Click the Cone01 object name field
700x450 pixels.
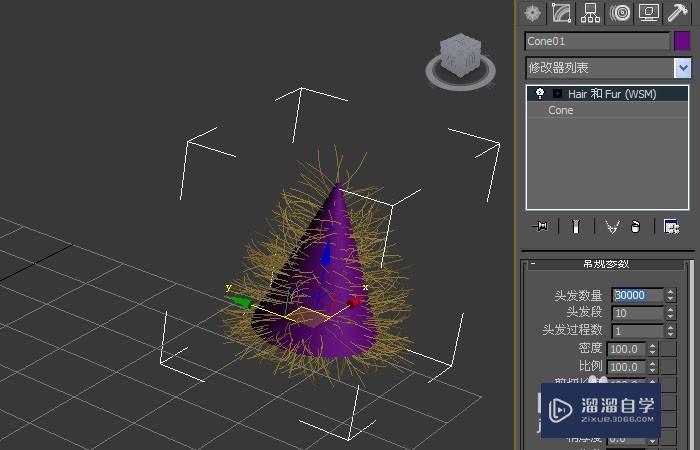[597, 42]
